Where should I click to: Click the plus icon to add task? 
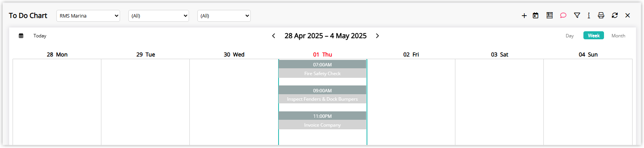pos(524,16)
